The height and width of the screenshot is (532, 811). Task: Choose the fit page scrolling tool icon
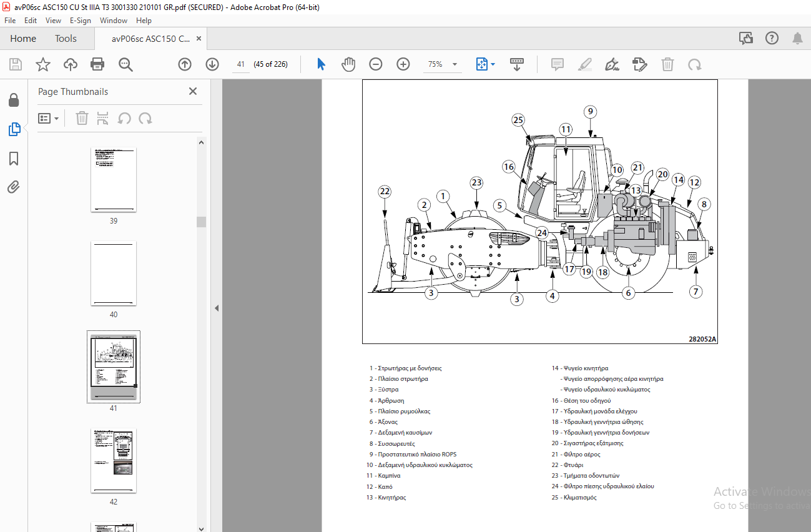click(x=481, y=64)
